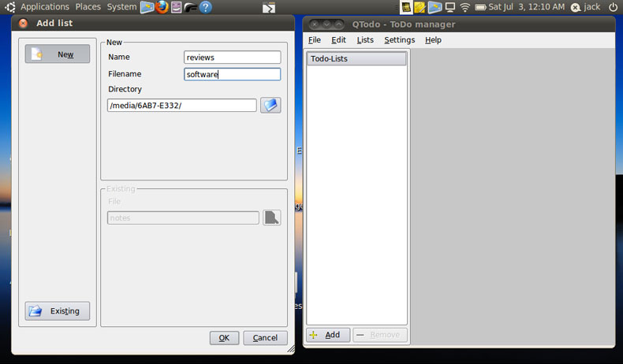This screenshot has height=364, width=623.
Task: Click the resize grip of the Add list dialog
Action: tap(291, 349)
